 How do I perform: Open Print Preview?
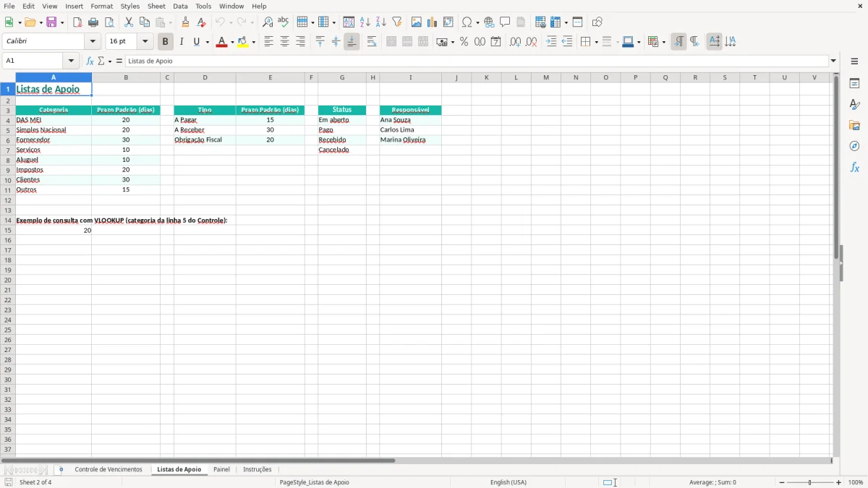[109, 22]
